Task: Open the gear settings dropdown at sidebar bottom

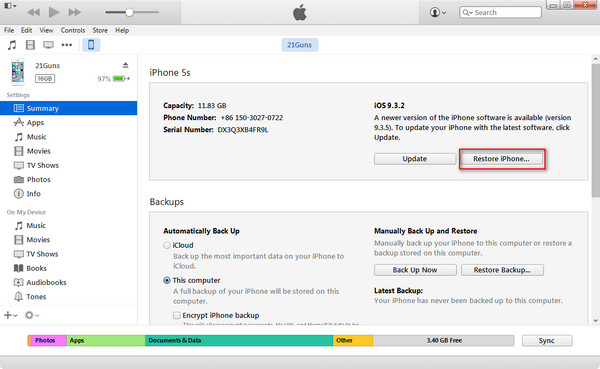Action: tap(32, 315)
